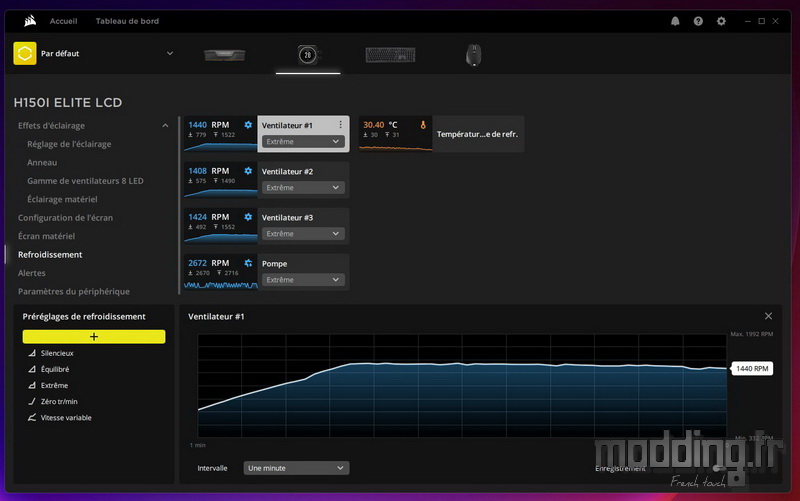
Task: Open the Pompe Extrême mode dropdown
Action: (x=303, y=280)
